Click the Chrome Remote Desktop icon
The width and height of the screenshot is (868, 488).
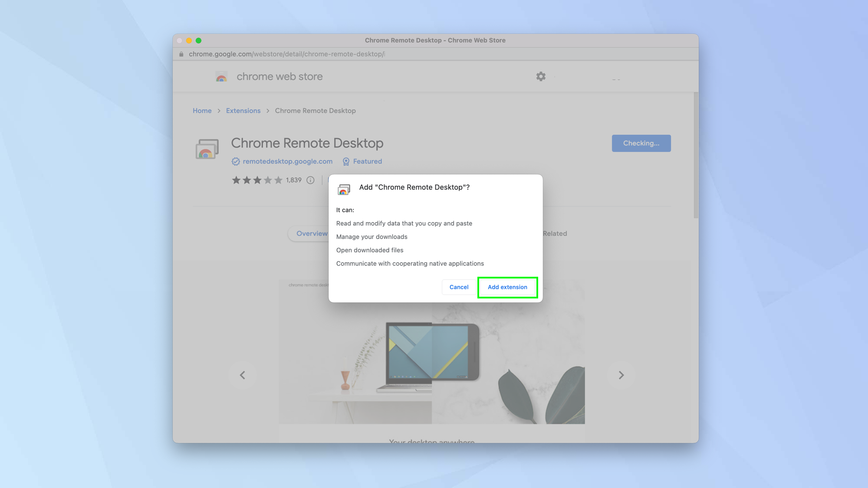click(207, 149)
